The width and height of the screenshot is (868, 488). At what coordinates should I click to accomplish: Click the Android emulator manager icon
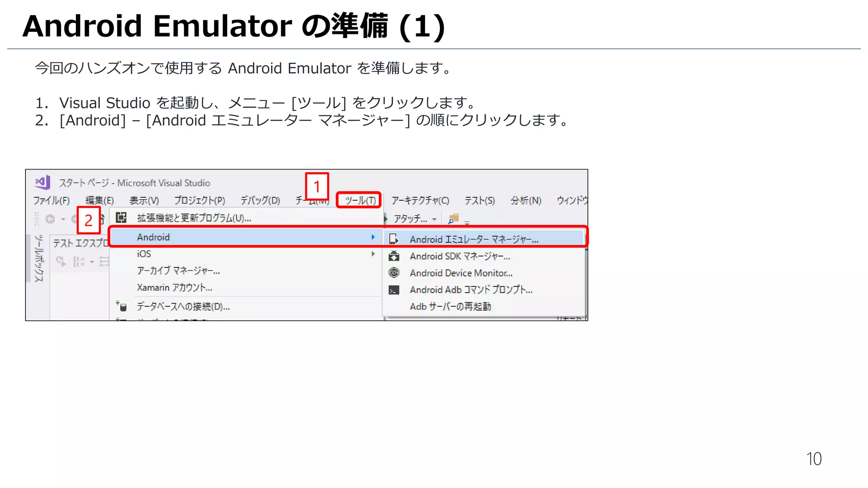coord(394,239)
